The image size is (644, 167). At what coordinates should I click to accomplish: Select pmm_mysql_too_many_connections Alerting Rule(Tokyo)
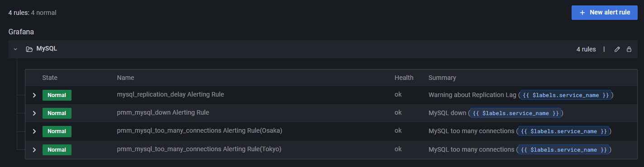coord(199,149)
